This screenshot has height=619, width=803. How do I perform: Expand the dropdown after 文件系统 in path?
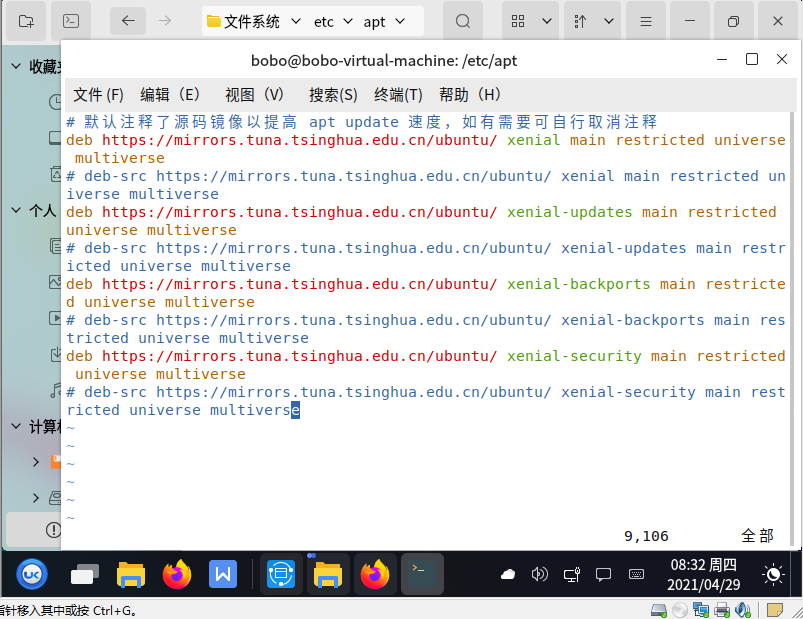click(x=296, y=21)
